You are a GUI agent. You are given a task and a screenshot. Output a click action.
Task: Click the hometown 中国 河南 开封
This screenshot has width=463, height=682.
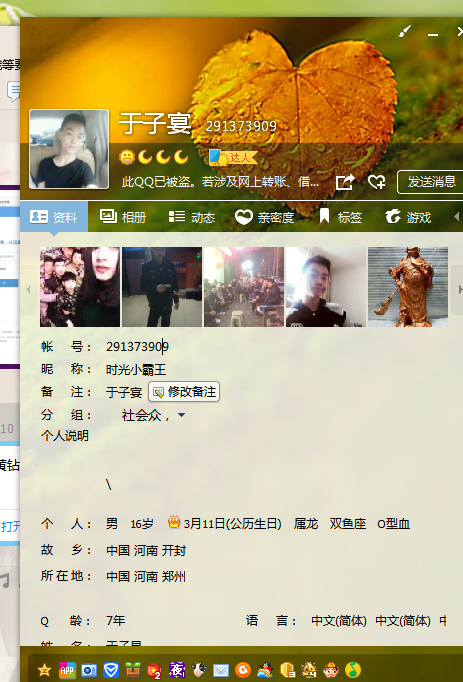(146, 551)
